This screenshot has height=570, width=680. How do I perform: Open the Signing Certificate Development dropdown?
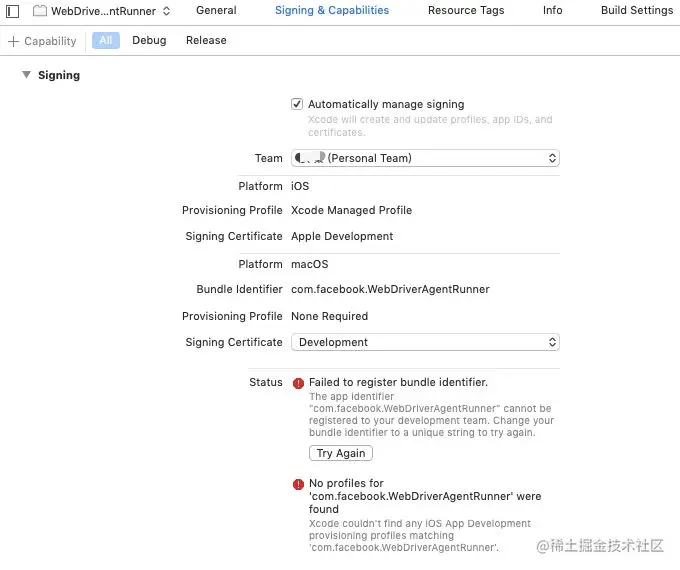pyautogui.click(x=425, y=342)
